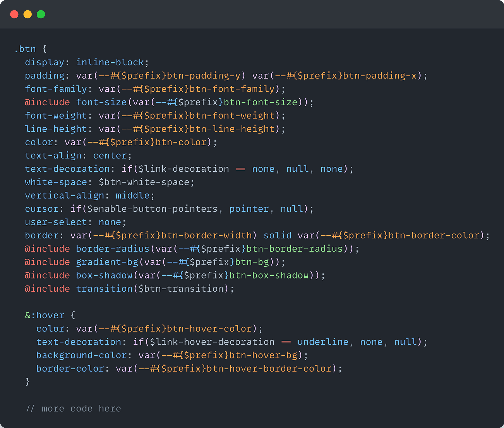Viewport: 504px width, 428px height.
Task: Select the underline value in text-decoration
Action: (323, 342)
